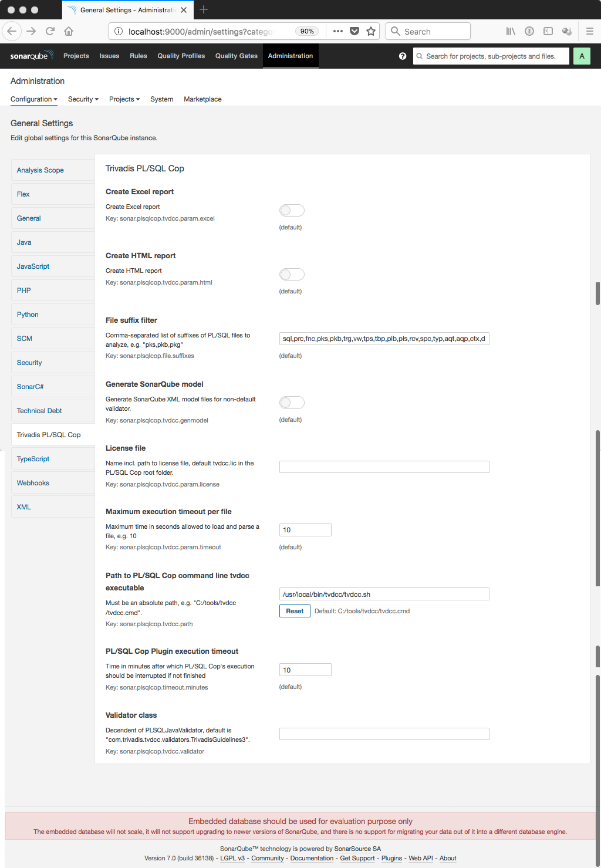Bookmark this page with the star
Image resolution: width=601 pixels, height=868 pixels.
tap(371, 31)
